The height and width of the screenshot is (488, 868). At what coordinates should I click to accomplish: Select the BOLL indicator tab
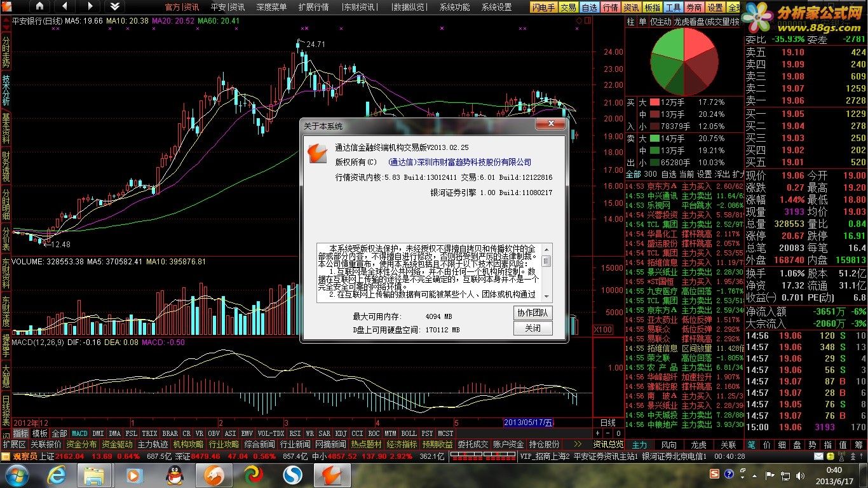pos(409,433)
